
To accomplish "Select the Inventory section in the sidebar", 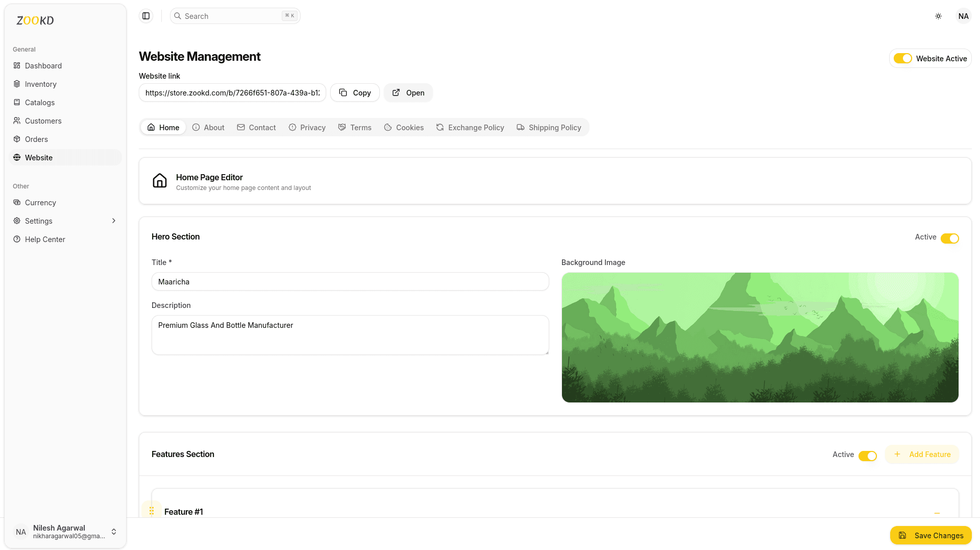I will point(41,84).
